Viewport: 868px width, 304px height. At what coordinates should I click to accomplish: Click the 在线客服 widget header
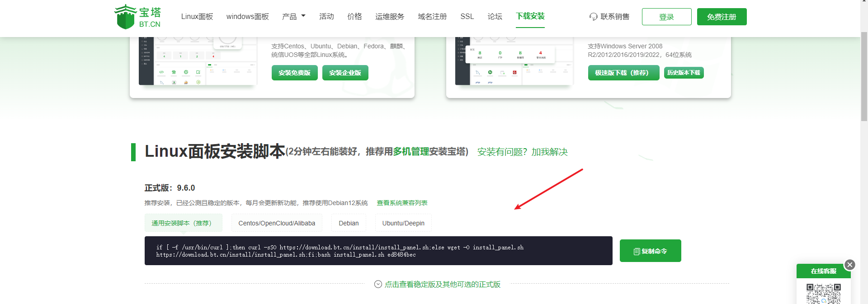point(824,271)
